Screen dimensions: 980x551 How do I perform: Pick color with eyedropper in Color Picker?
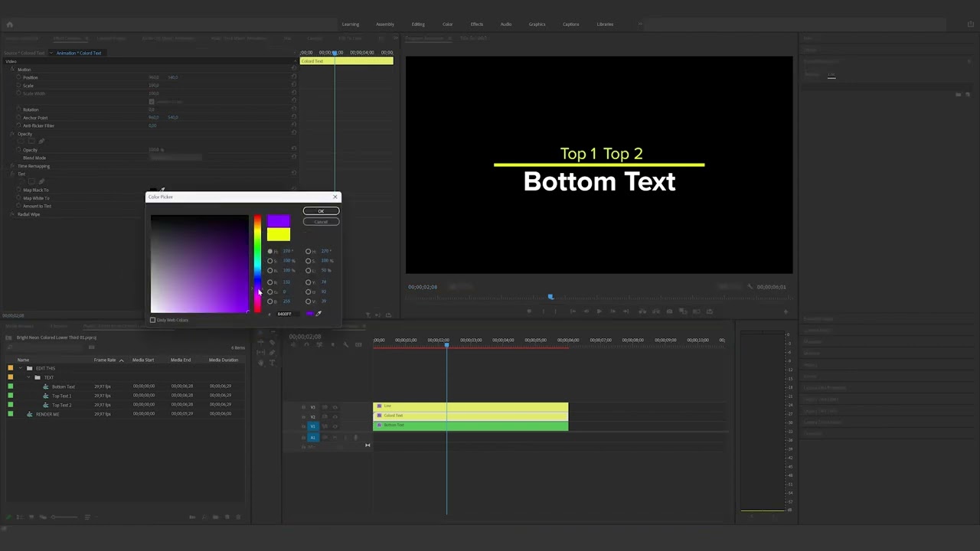tap(318, 314)
